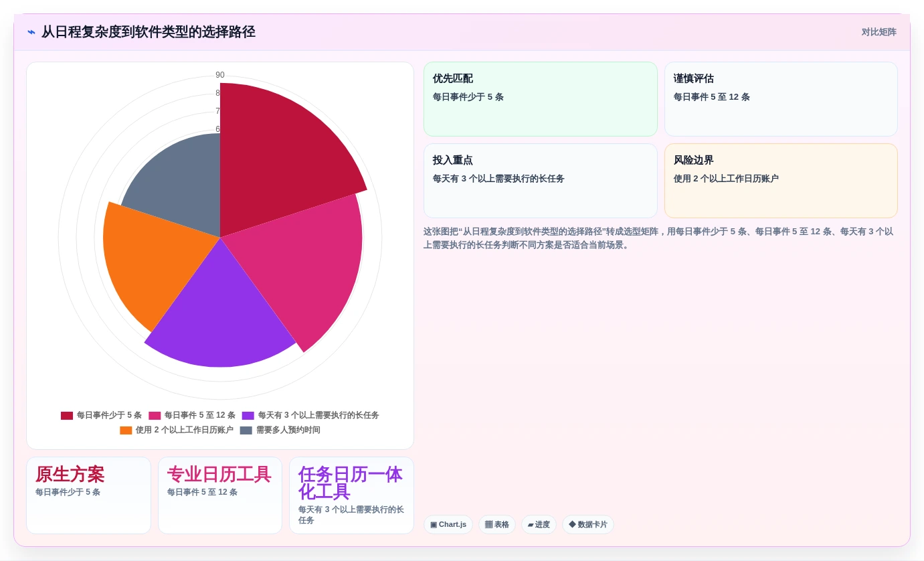Toggle legend swatch for 每日事件 5 至 12 条
The height and width of the screenshot is (561, 924).
point(155,416)
